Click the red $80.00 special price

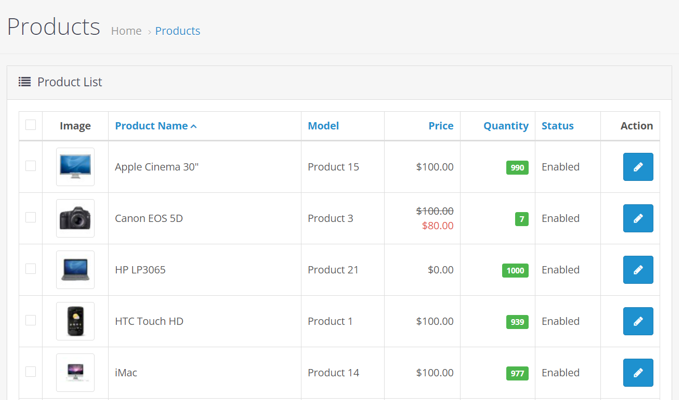point(438,226)
